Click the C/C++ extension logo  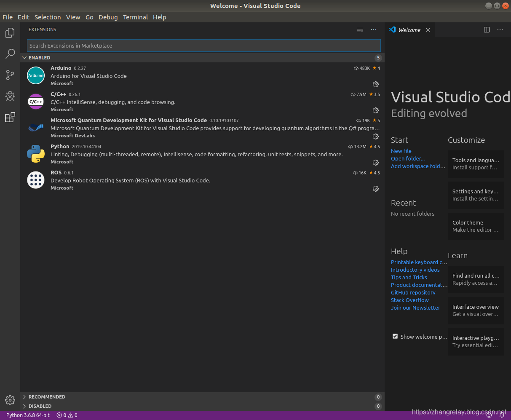tap(36, 102)
